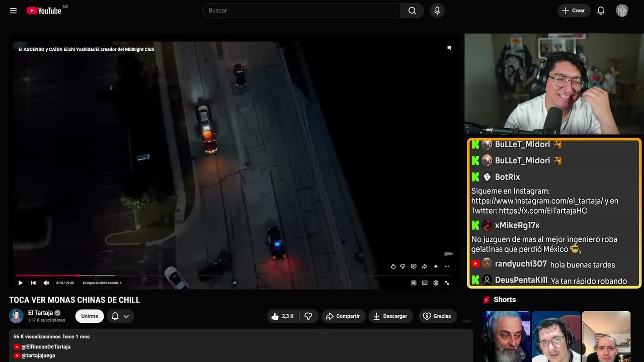Screen dimensions: 644x362
Task: Click the Descargar button
Action: point(390,316)
